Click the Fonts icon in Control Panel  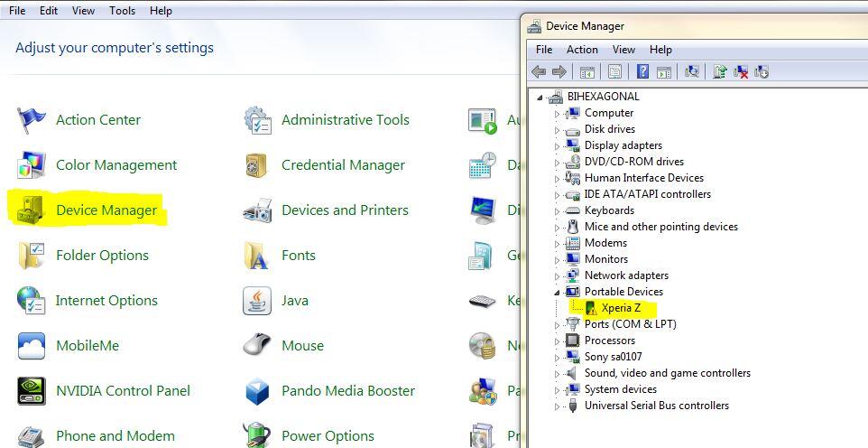click(x=257, y=256)
